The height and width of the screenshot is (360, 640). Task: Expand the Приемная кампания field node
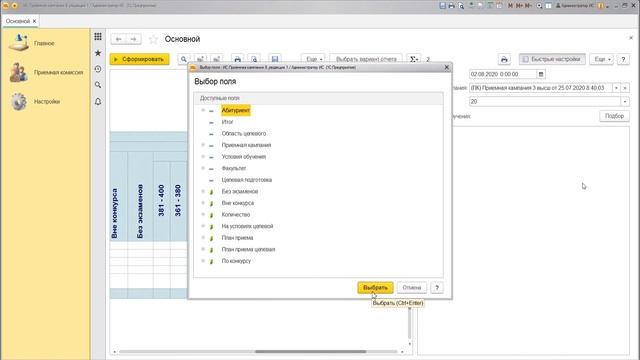pyautogui.click(x=203, y=145)
